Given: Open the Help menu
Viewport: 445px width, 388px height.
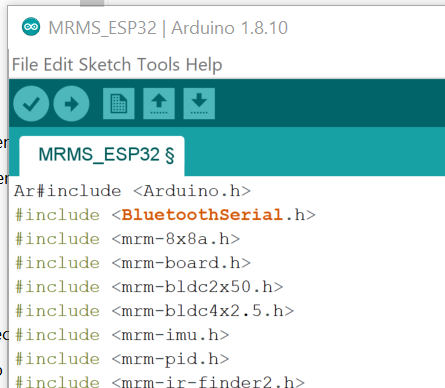Looking at the screenshot, I should point(204,64).
